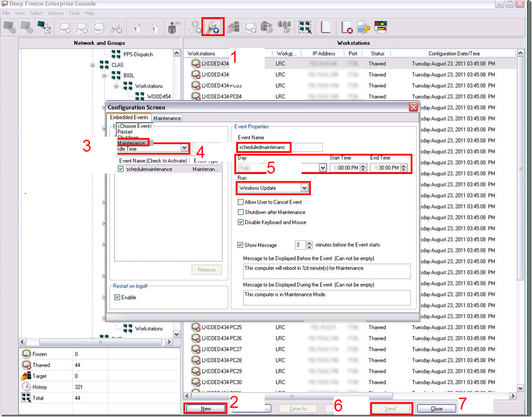Image resolution: width=532 pixels, height=417 pixels.
Task: Click the person with speech bubble message icon
Action: point(174,28)
